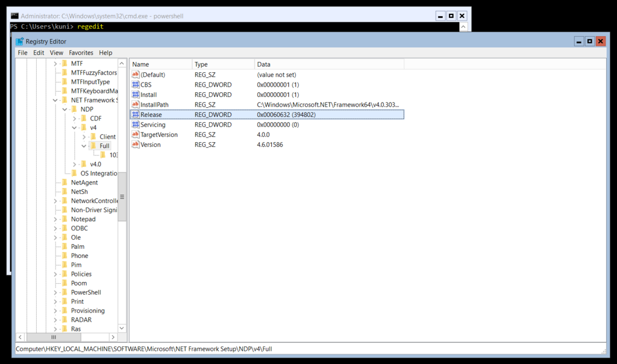The height and width of the screenshot is (364, 617).
Task: Select the Install DWORD value icon
Action: coord(136,95)
